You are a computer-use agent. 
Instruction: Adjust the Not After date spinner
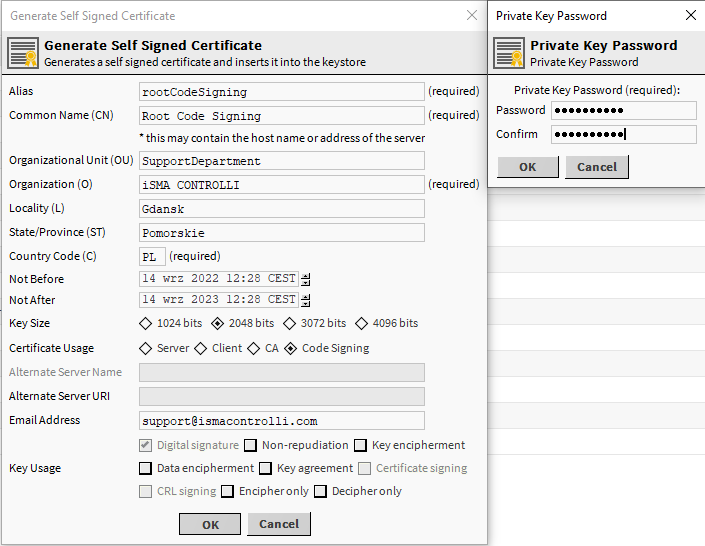click(306, 300)
